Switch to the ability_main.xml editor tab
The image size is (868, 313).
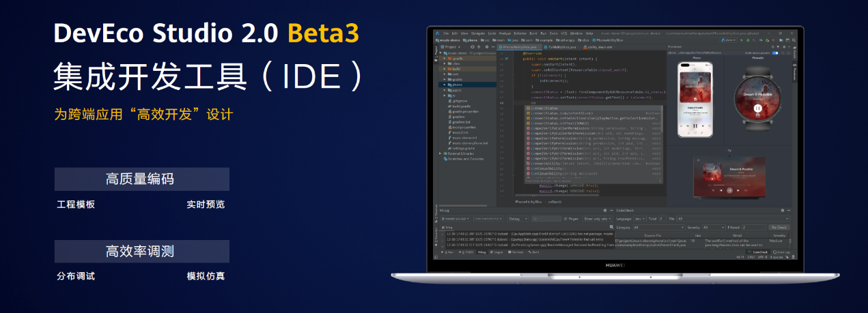point(598,47)
